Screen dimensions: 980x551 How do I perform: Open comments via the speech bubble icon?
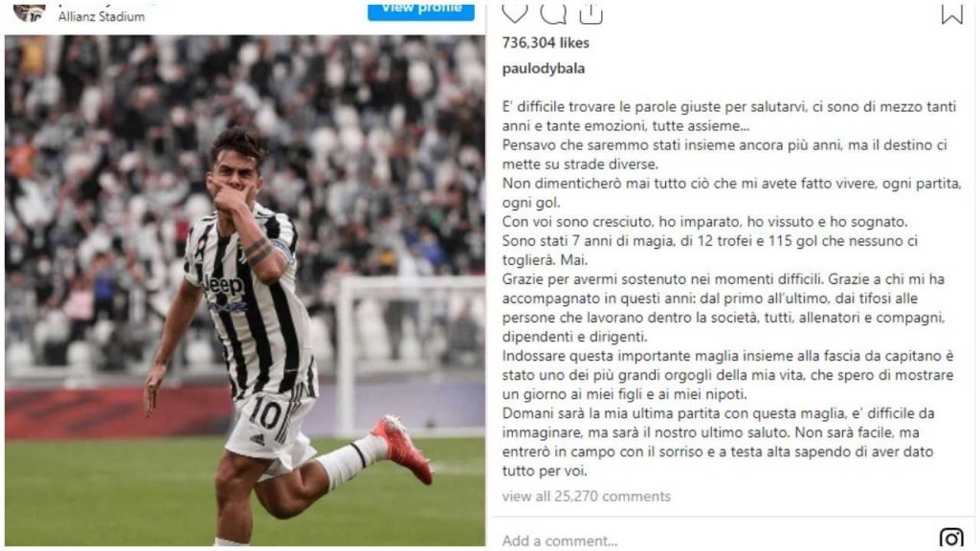pyautogui.click(x=553, y=12)
